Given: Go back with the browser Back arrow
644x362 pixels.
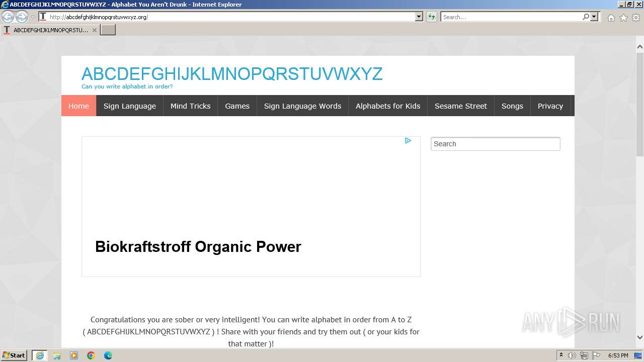Looking at the screenshot, I should (x=8, y=17).
